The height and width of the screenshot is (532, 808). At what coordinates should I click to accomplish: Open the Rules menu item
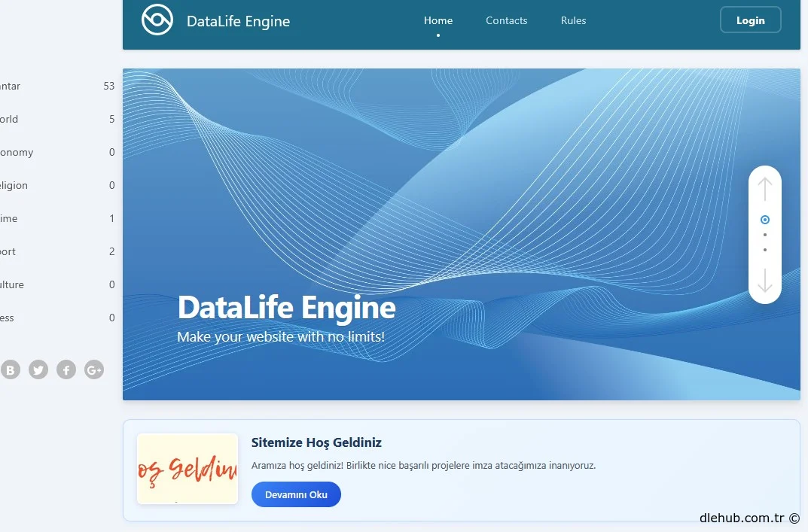(573, 20)
